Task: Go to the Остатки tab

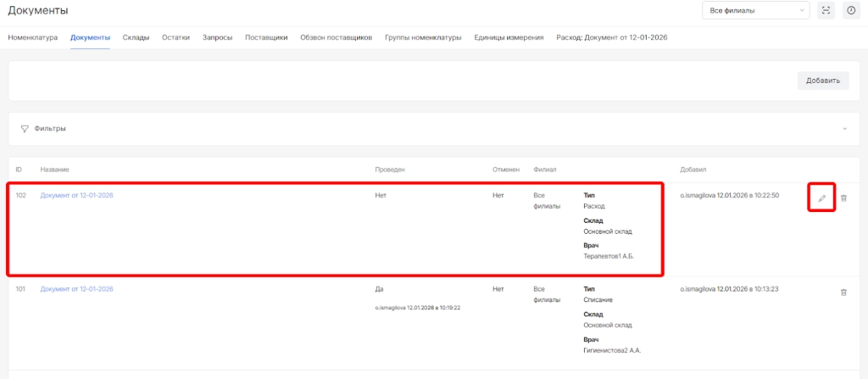Action: (175, 37)
